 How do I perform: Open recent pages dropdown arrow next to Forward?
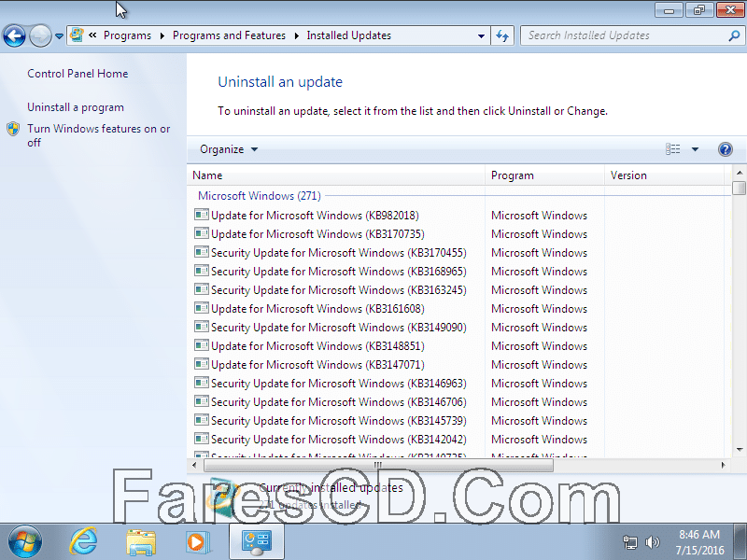tap(59, 35)
